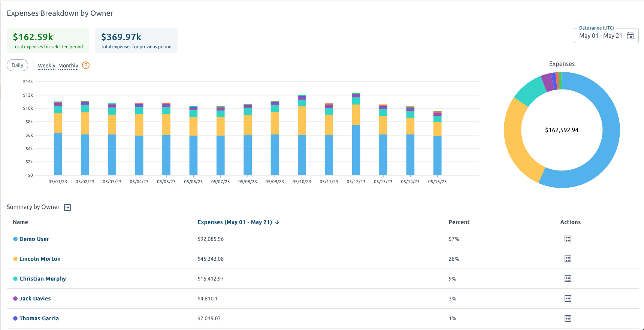
Task: Click list icon beside Summary by Owner
Action: [67, 208]
